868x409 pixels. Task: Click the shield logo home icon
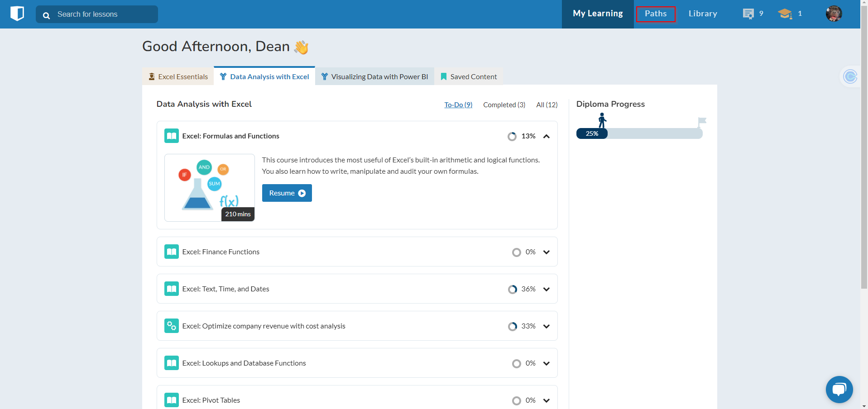(x=17, y=14)
